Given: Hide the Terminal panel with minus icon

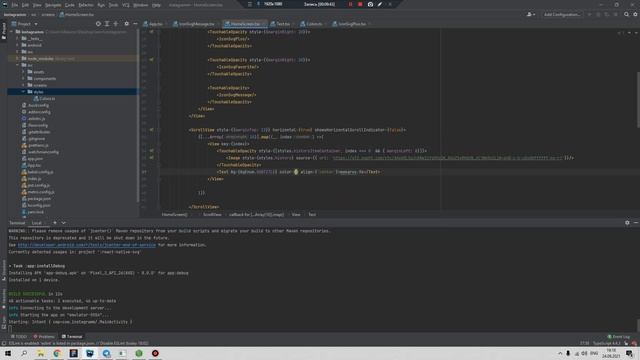Looking at the screenshot, I should pos(636,222).
